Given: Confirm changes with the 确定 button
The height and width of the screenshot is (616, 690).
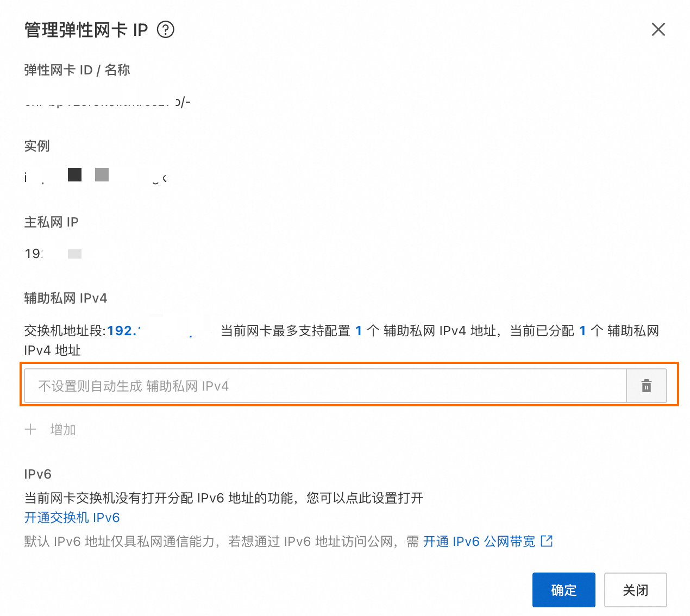Looking at the screenshot, I should 564,590.
